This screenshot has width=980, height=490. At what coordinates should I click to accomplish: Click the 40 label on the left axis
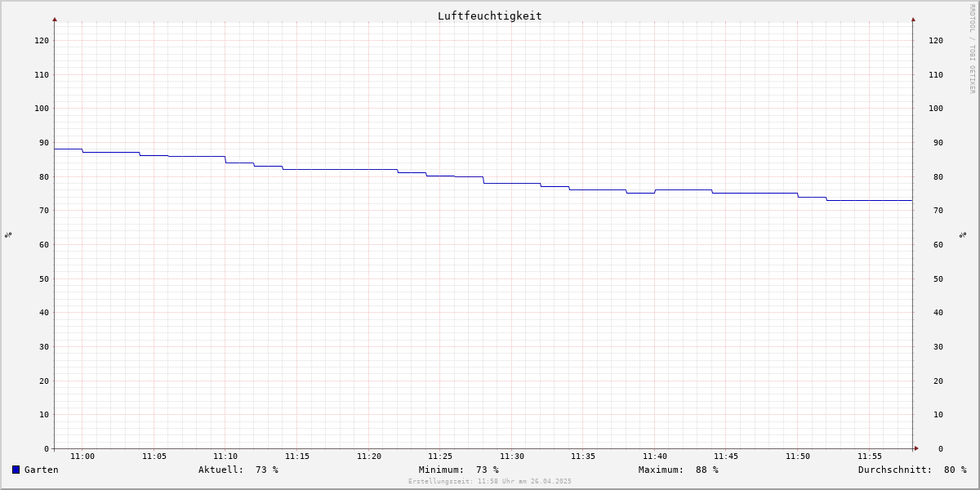click(44, 313)
